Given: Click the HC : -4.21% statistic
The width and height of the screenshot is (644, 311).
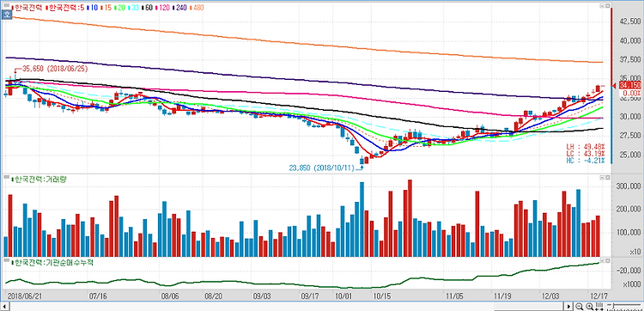Looking at the screenshot, I should coord(586,161).
